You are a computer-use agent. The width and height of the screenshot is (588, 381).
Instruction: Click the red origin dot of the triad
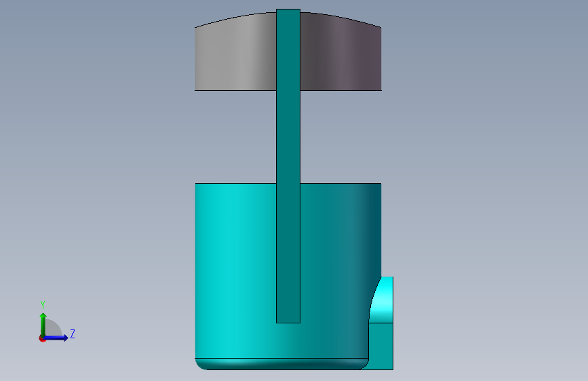point(42,338)
